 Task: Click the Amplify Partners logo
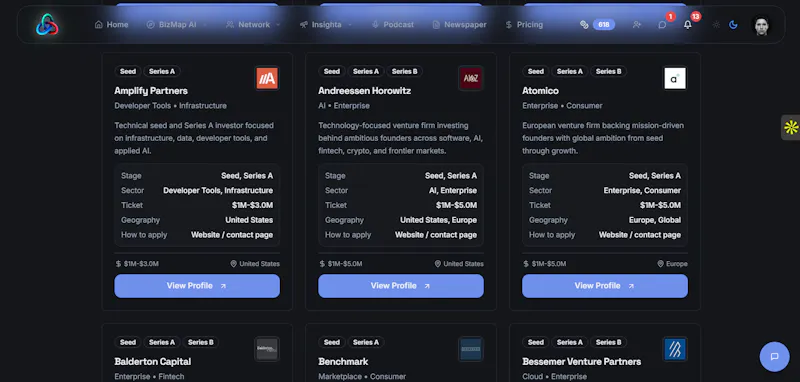pos(267,79)
